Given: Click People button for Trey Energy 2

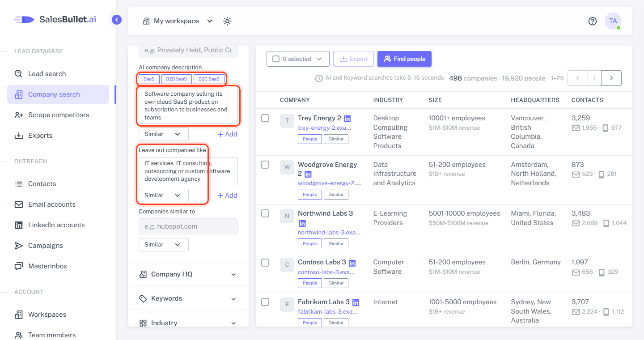Looking at the screenshot, I should click(310, 139).
